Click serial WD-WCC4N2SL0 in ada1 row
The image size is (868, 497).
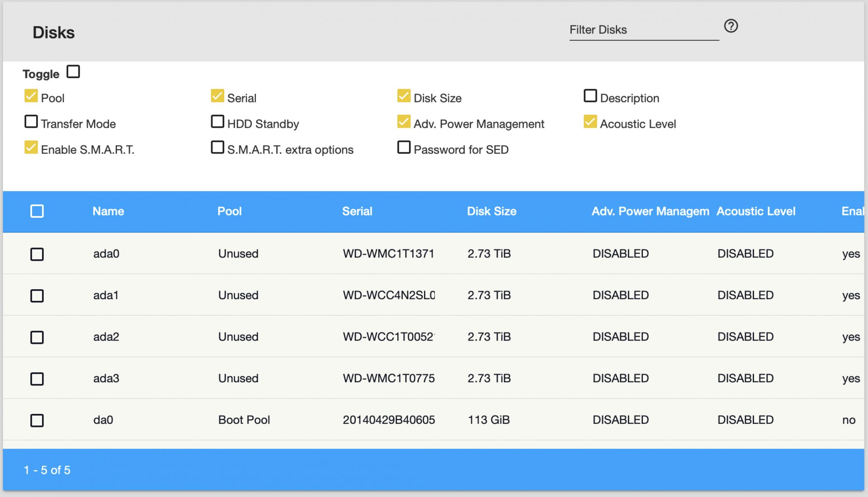[x=389, y=295]
